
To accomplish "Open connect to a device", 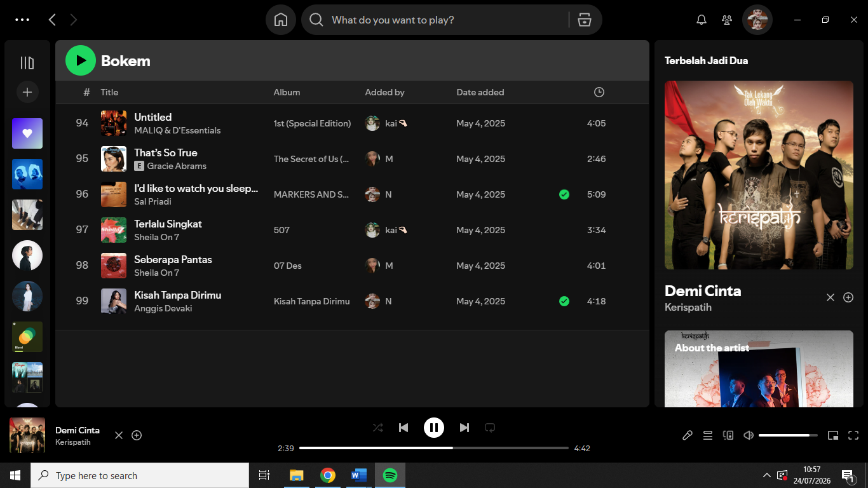I will (x=728, y=435).
